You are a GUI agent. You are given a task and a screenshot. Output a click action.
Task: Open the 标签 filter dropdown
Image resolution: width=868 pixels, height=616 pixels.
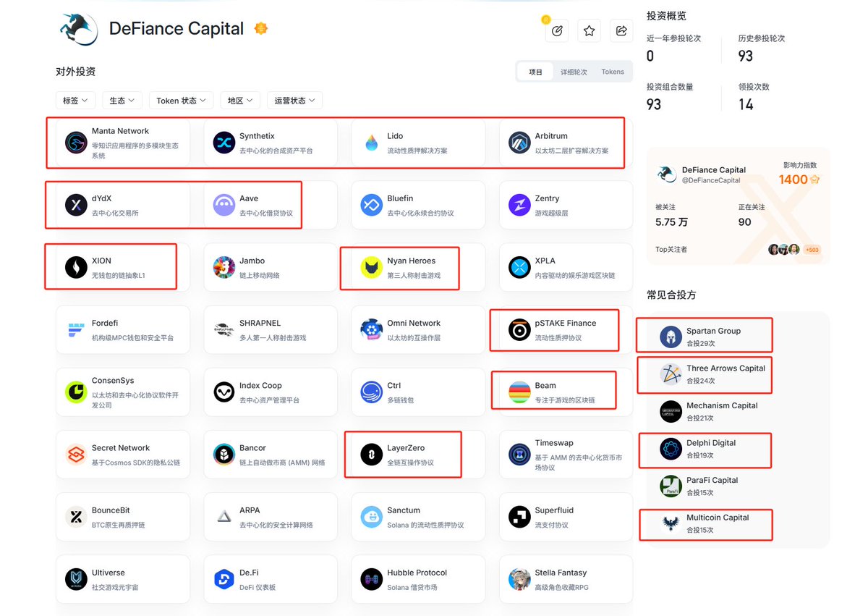click(x=75, y=101)
